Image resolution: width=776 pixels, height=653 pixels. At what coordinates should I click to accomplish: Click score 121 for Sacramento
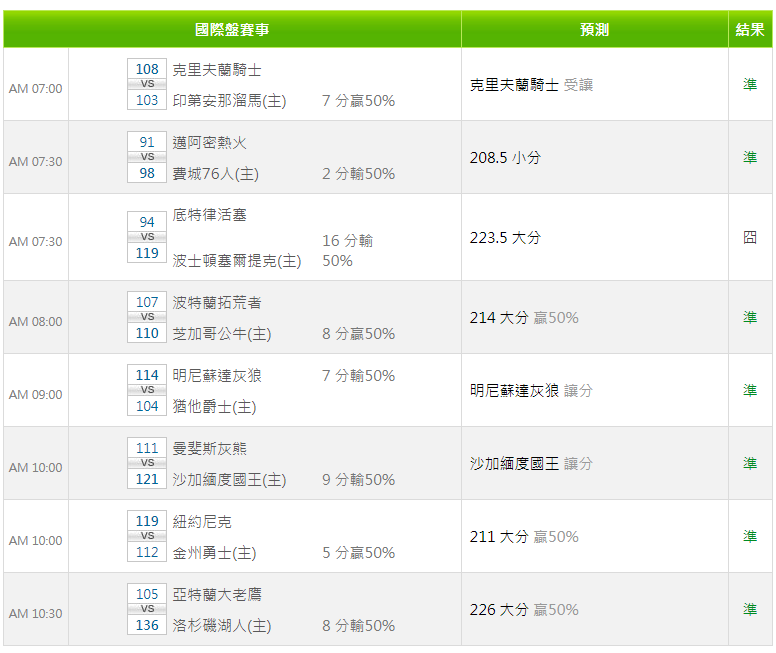[x=147, y=479]
